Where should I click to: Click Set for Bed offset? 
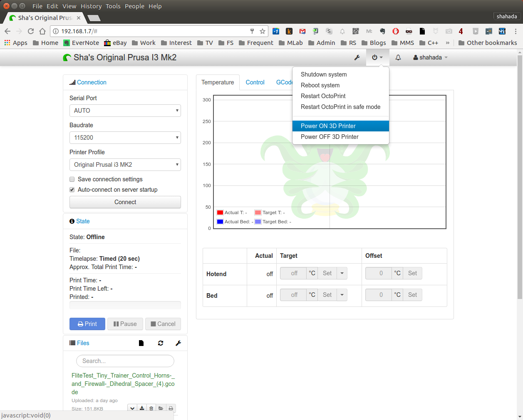coord(412,295)
